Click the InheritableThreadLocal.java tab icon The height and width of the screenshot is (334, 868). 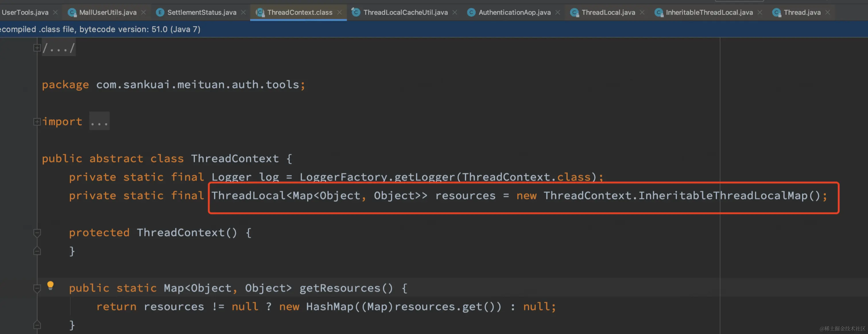(x=658, y=12)
